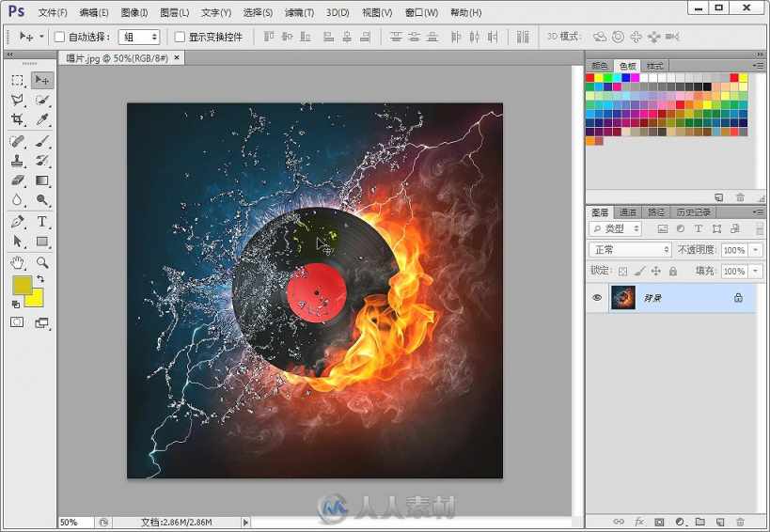Close the 唱片.jpg document tab
This screenshot has height=532, width=770.
click(177, 57)
